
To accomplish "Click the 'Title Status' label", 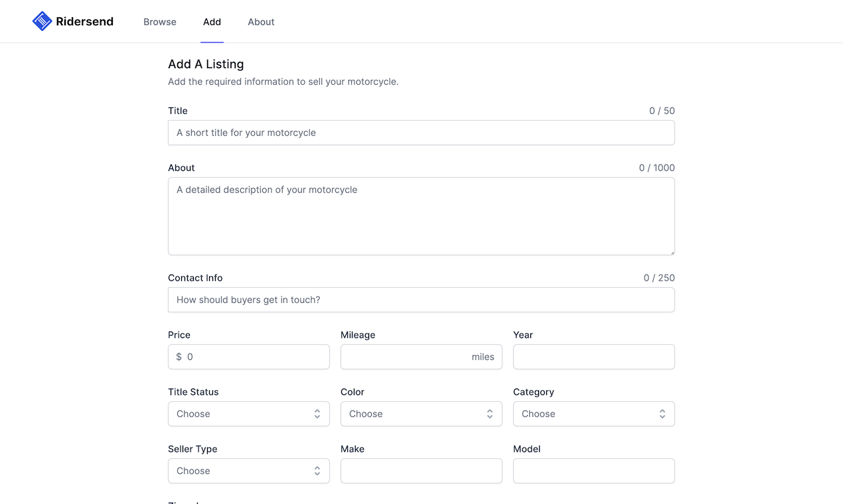I will (193, 392).
